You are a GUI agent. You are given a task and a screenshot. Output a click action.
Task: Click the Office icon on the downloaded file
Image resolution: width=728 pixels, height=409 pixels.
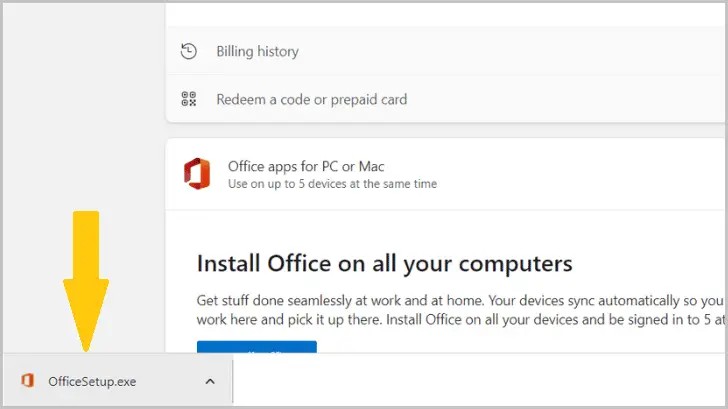(x=28, y=381)
